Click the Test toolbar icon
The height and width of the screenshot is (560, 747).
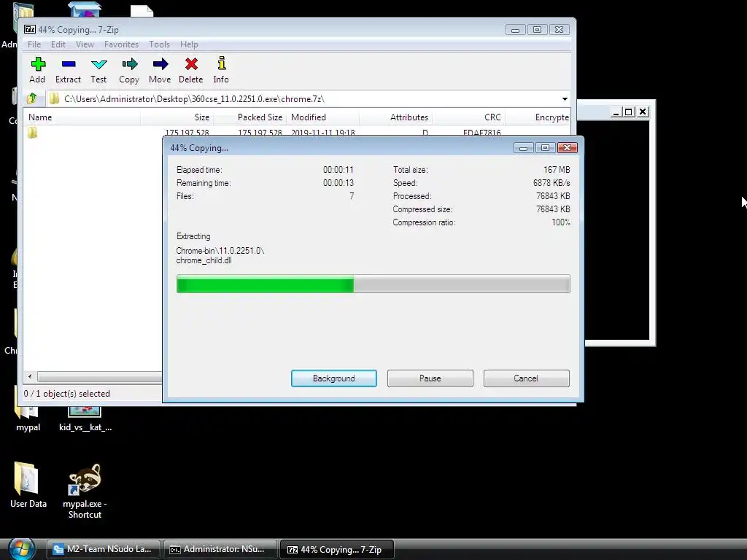98,70
